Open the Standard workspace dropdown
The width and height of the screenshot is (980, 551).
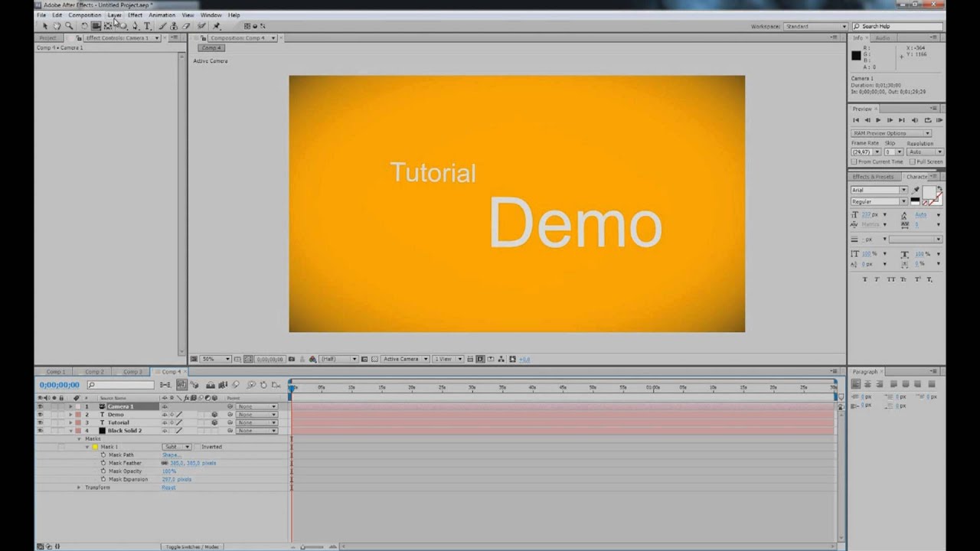(815, 26)
